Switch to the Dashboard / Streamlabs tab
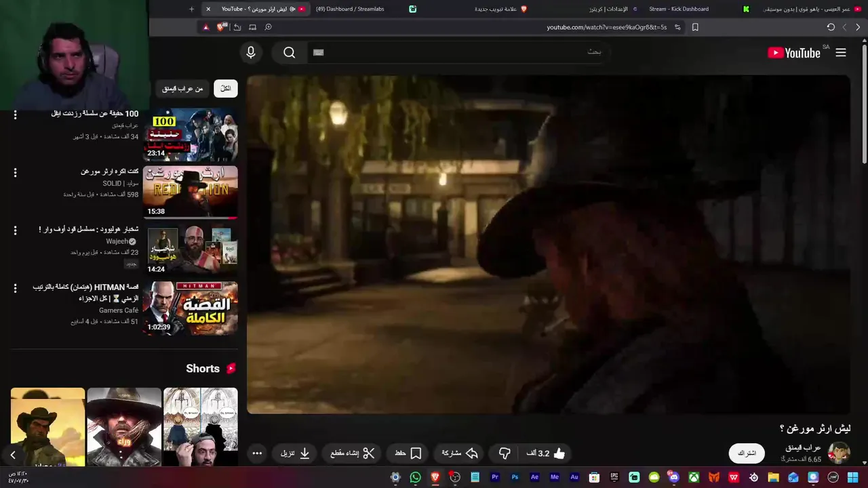The image size is (868, 488). point(366,9)
